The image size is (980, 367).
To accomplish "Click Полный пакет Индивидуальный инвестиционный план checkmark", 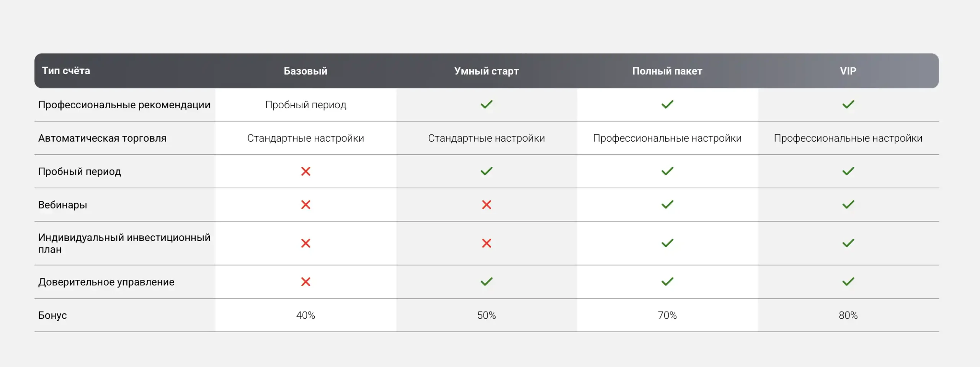I will click(x=667, y=243).
